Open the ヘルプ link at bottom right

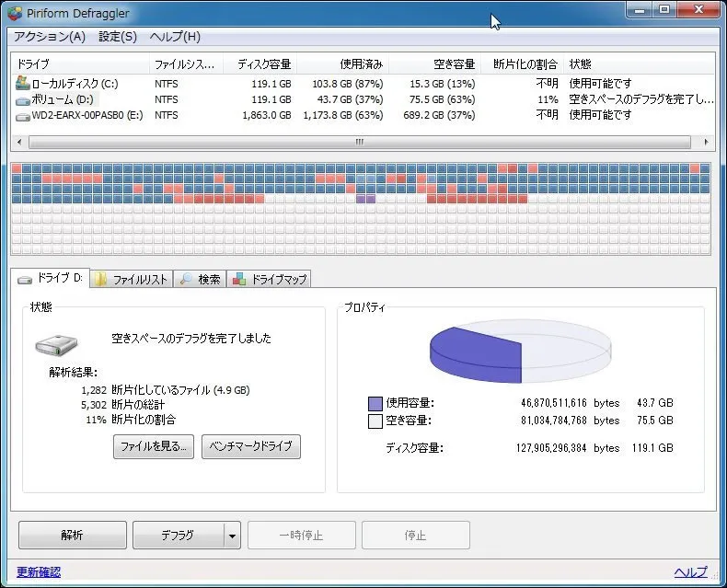click(690, 572)
